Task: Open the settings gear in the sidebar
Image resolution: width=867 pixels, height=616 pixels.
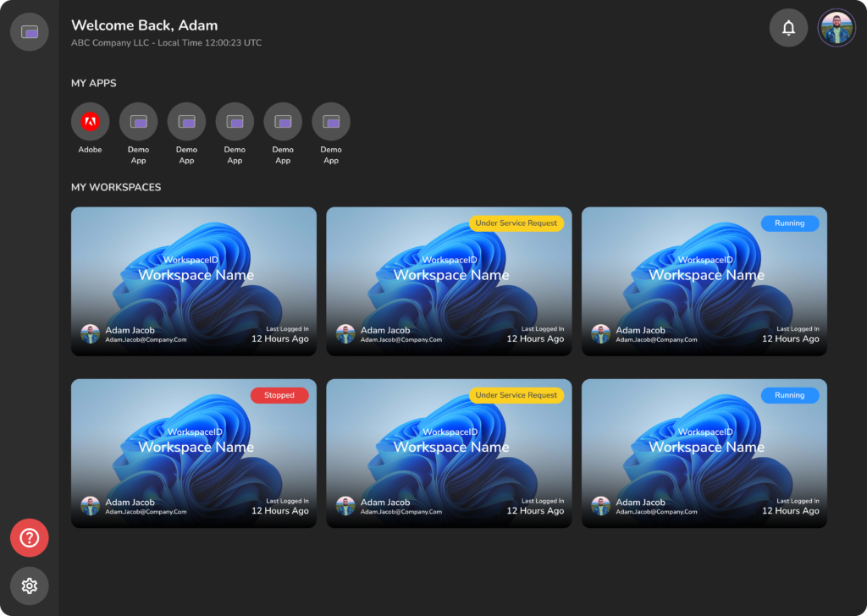Action: pyautogui.click(x=30, y=586)
